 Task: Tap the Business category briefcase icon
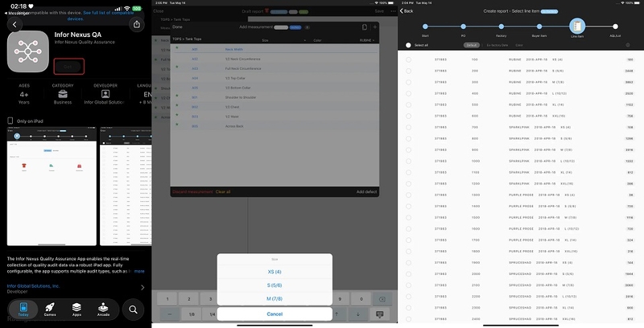coord(63,94)
